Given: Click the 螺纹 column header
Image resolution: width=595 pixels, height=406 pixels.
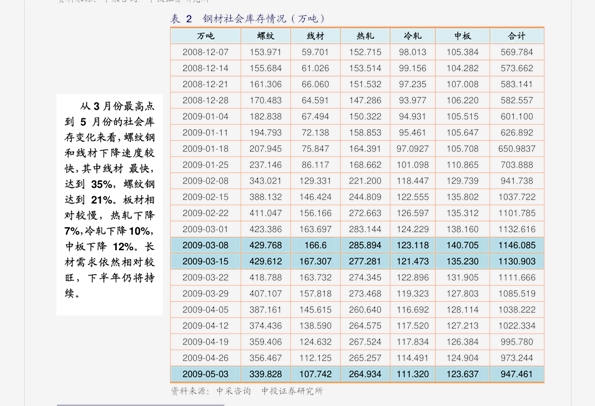Looking at the screenshot, I should (x=266, y=36).
